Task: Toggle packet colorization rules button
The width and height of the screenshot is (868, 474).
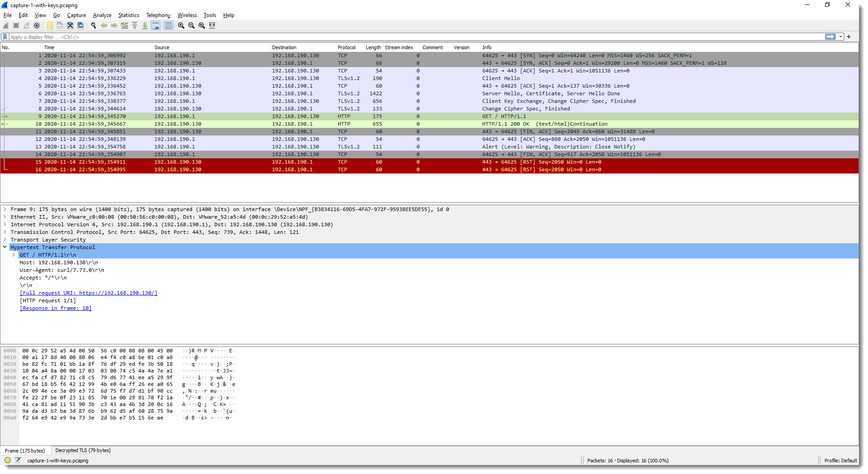Action: click(x=168, y=25)
